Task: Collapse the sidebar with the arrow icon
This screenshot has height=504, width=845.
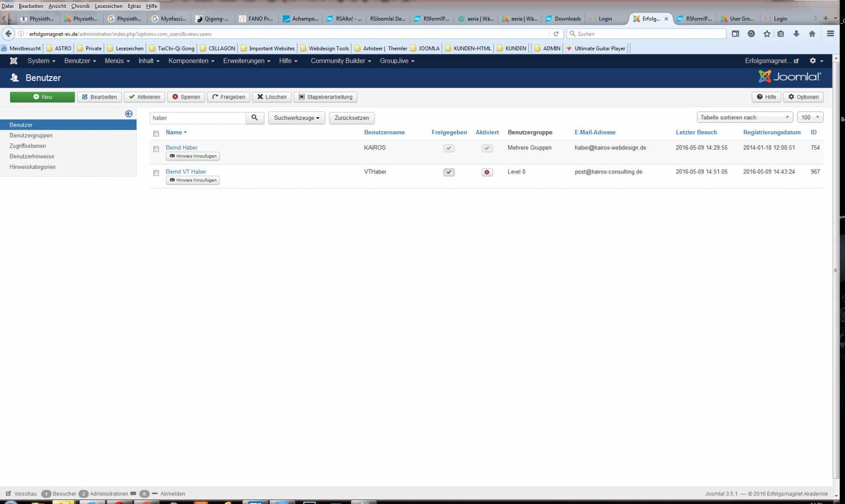Action: click(x=129, y=114)
